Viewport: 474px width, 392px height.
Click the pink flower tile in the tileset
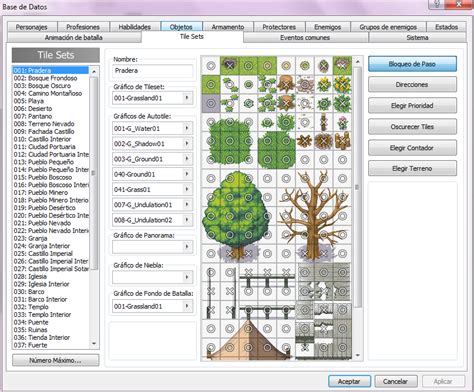342,122
